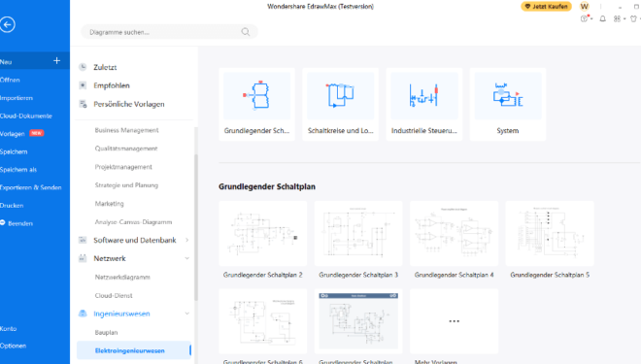The width and height of the screenshot is (641, 364).
Task: Click into Diagramme suchen search field
Action: [169, 32]
